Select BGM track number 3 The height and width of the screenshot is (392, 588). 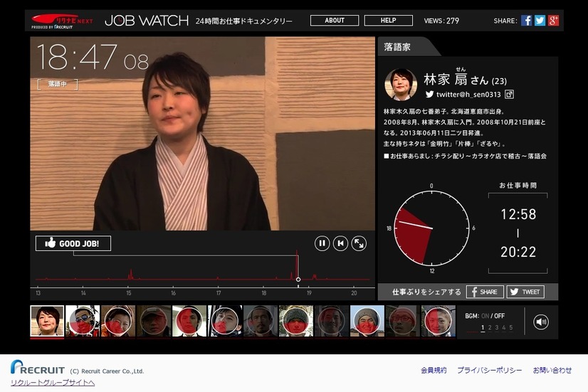(497, 327)
